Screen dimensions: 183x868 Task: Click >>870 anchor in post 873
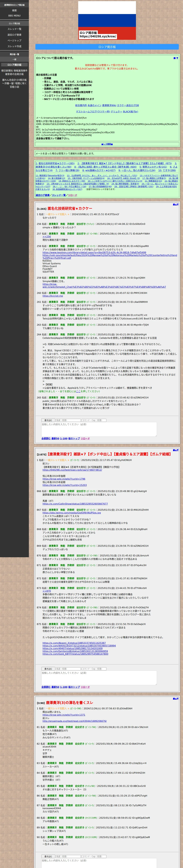click(46, 591)
